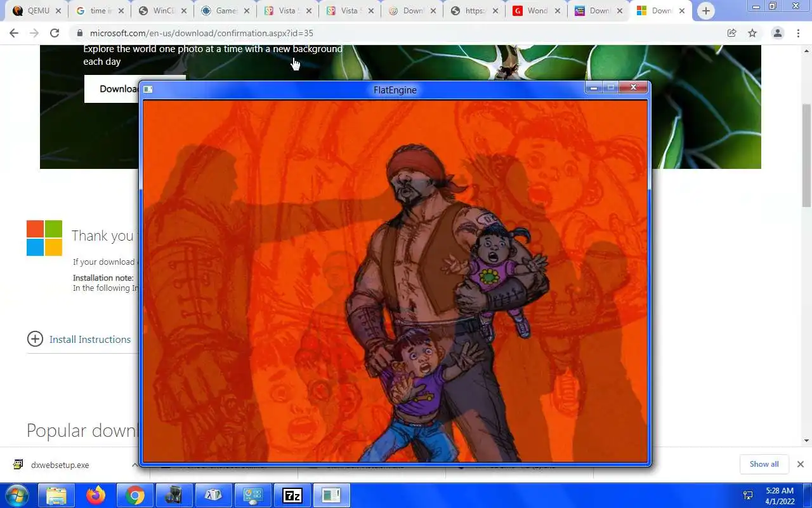Close the downloads bar
This screenshot has height=508, width=812.
(x=800, y=464)
